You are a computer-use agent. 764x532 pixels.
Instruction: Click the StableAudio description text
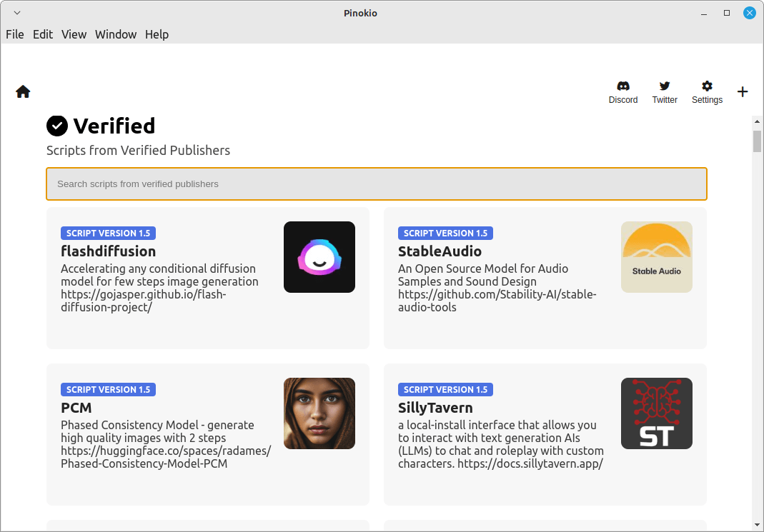(497, 288)
